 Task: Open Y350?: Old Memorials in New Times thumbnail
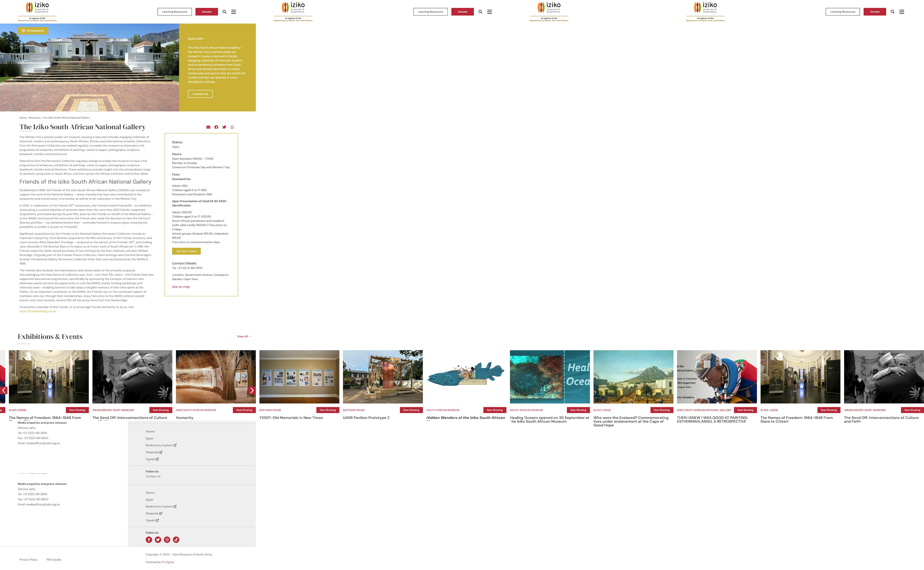pyautogui.click(x=299, y=376)
